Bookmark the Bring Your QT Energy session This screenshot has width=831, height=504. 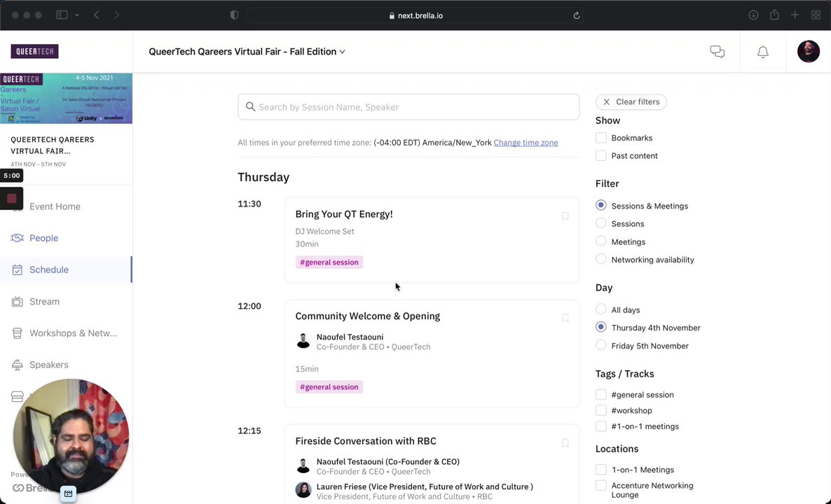click(565, 216)
